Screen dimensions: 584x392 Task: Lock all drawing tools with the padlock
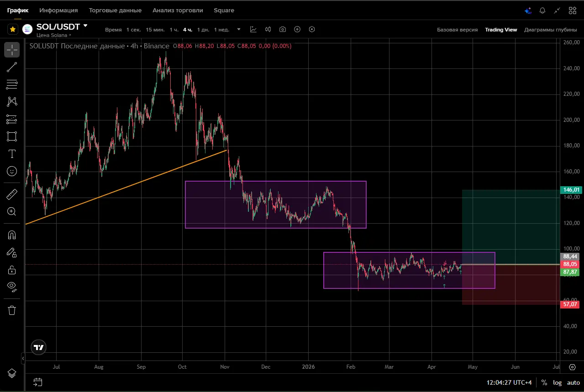coord(12,270)
